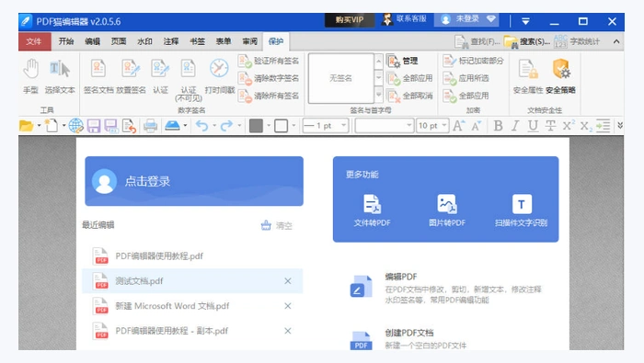644x363 pixels.
Task: Redo the last action
Action: click(226, 126)
